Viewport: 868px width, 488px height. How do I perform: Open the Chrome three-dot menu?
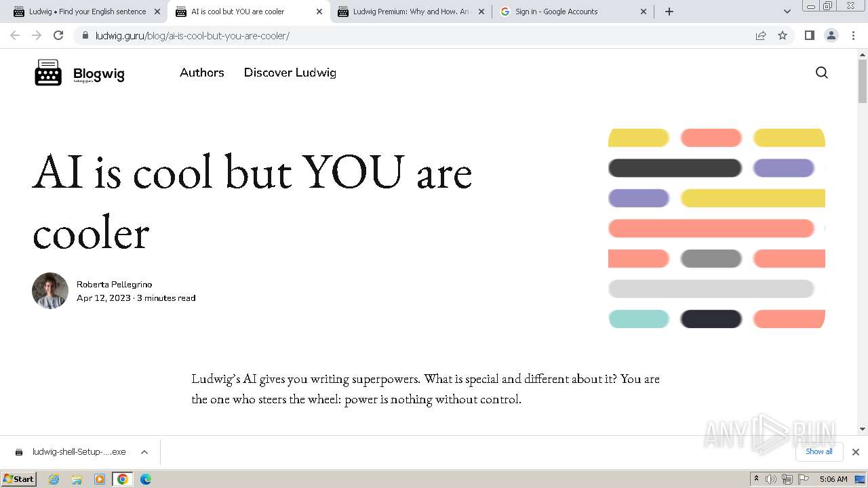[853, 35]
